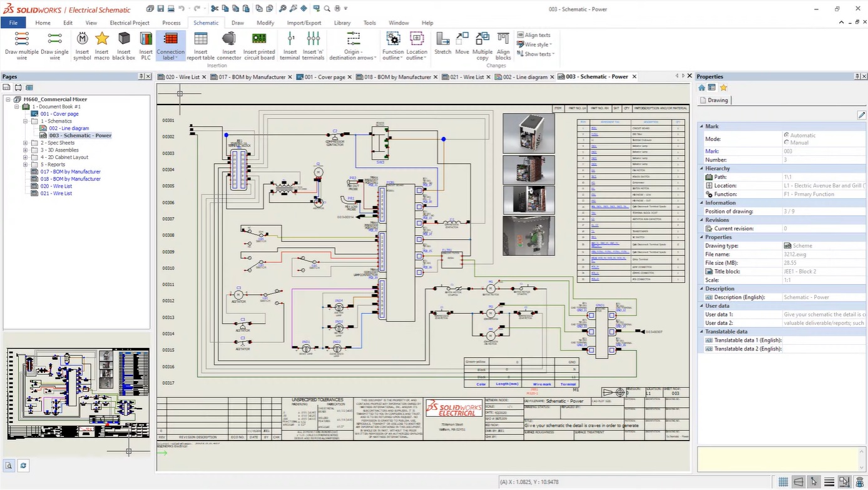Select the Manual mode radio button
This screenshot has width=868, height=490.
point(786,142)
